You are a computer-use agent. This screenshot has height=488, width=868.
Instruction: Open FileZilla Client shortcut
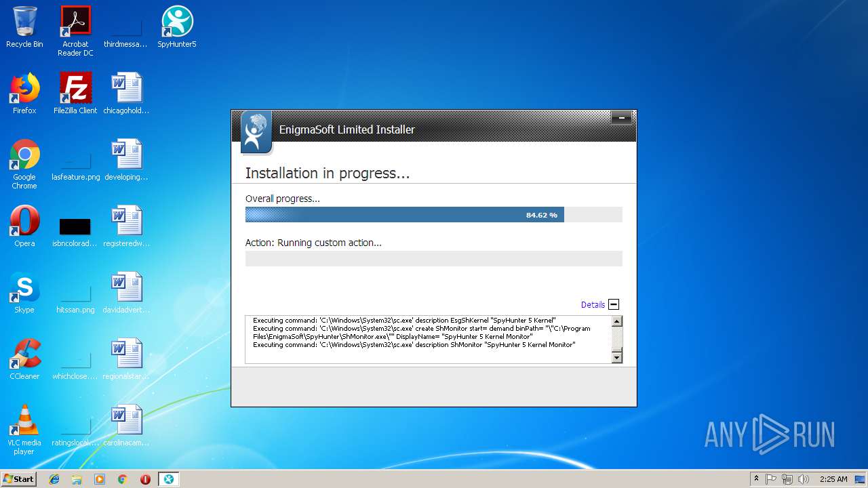(75, 94)
